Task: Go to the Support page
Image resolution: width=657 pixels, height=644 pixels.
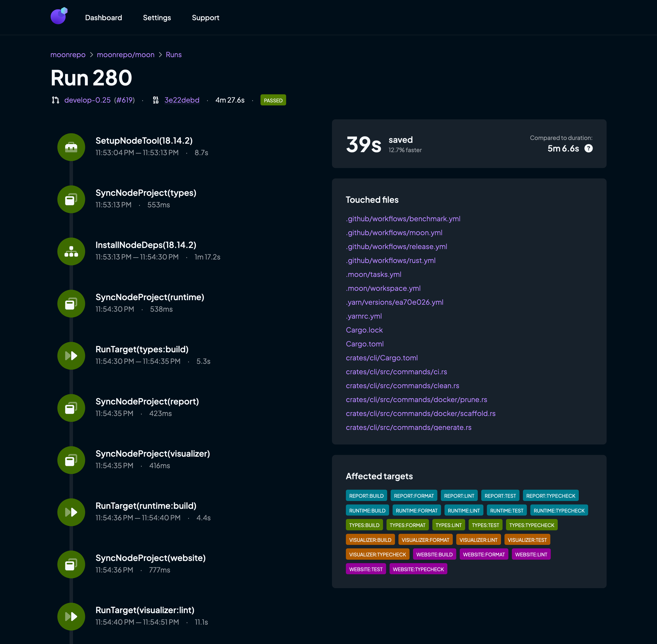Action: tap(206, 18)
